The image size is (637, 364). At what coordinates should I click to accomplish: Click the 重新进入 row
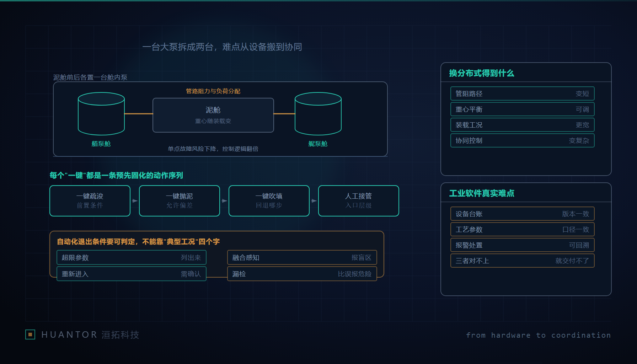tap(132, 274)
